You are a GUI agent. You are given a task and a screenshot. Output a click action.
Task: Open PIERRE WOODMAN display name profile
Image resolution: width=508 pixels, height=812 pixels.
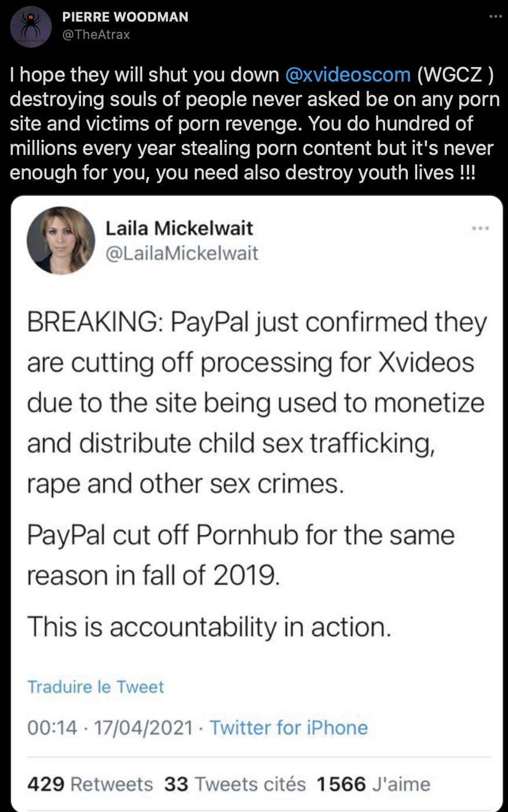point(125,17)
